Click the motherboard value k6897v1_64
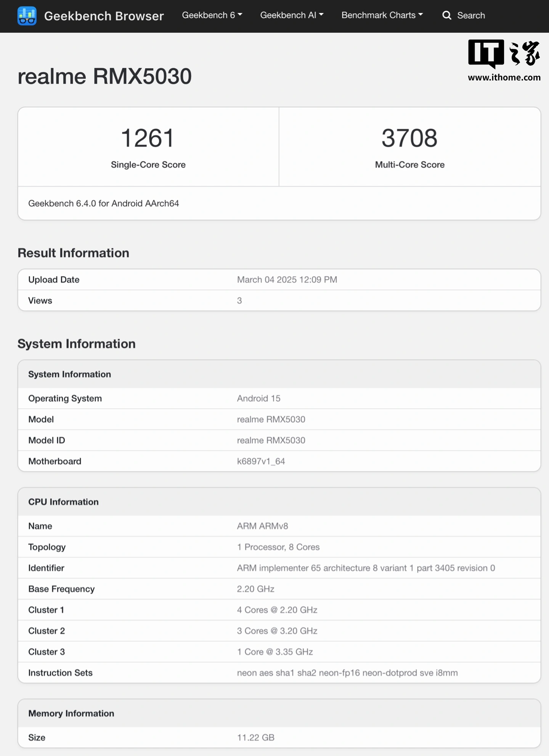Viewport: 549px width, 756px height. 261,461
